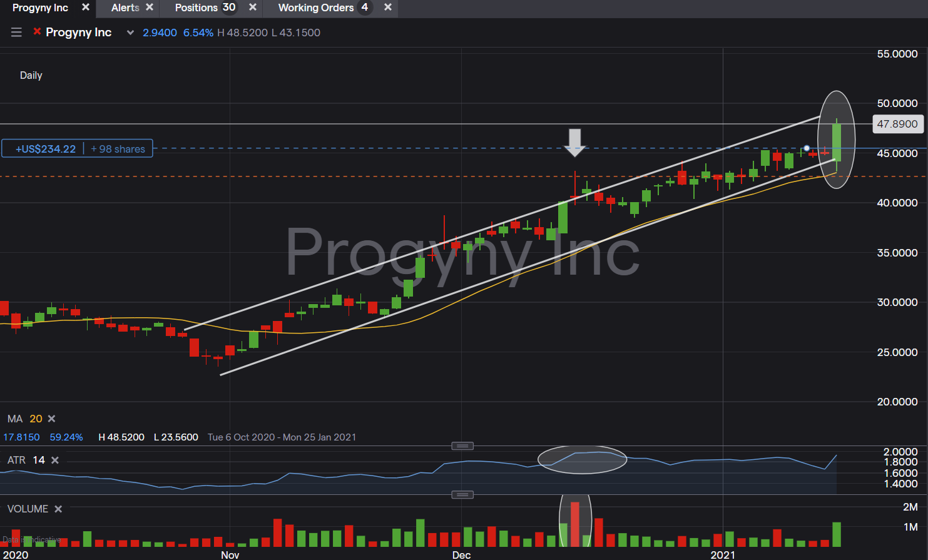Open the Positions tab

196,8
